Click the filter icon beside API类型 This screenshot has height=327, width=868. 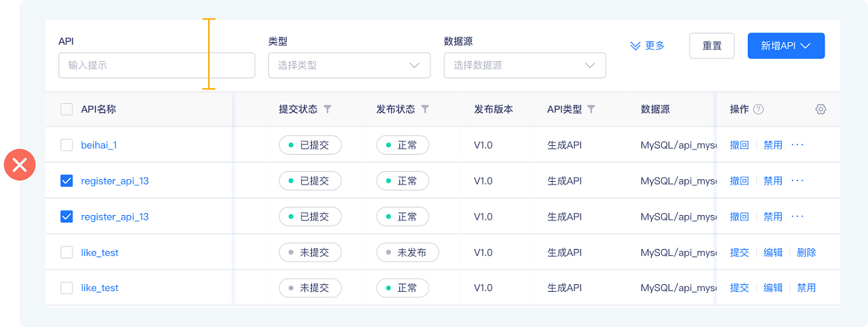click(x=591, y=109)
